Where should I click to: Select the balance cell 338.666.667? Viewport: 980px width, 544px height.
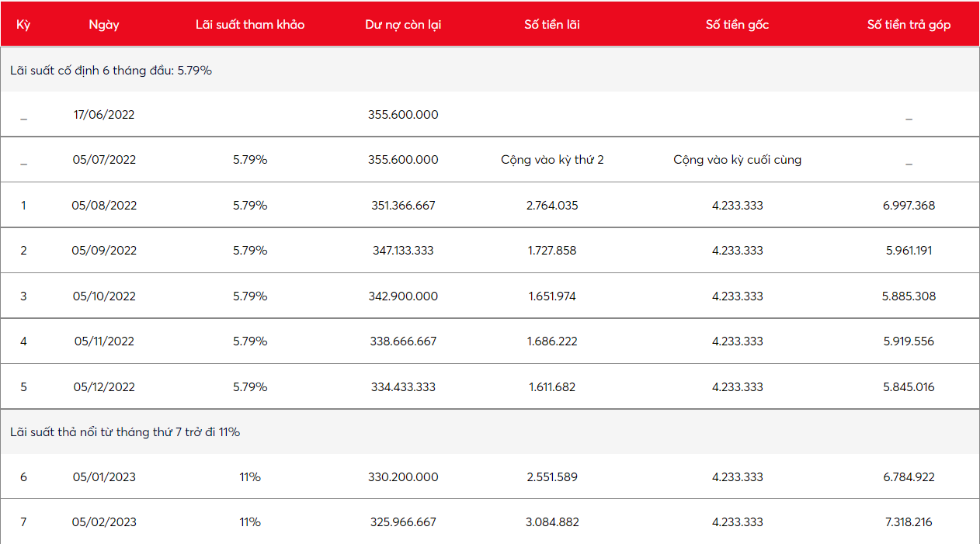click(x=403, y=341)
